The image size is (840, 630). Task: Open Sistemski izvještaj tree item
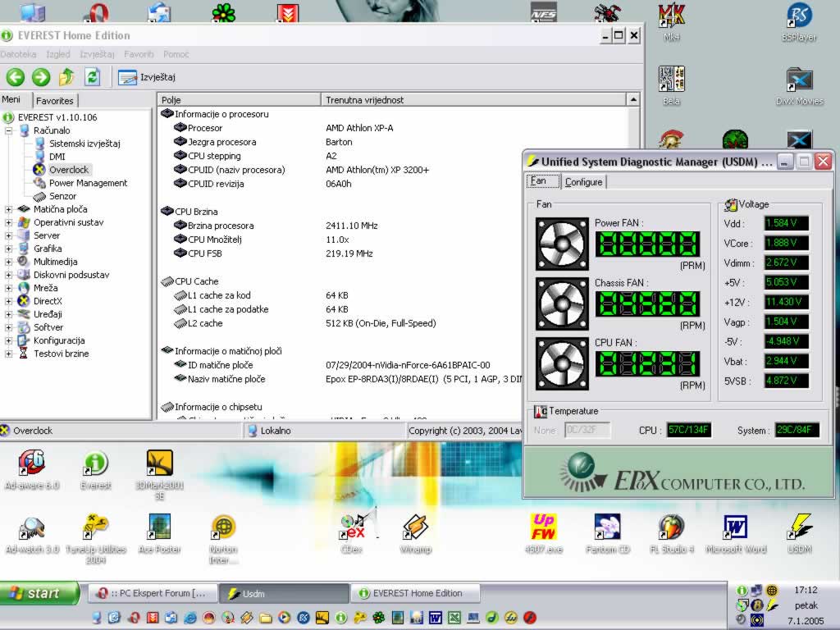point(84,144)
